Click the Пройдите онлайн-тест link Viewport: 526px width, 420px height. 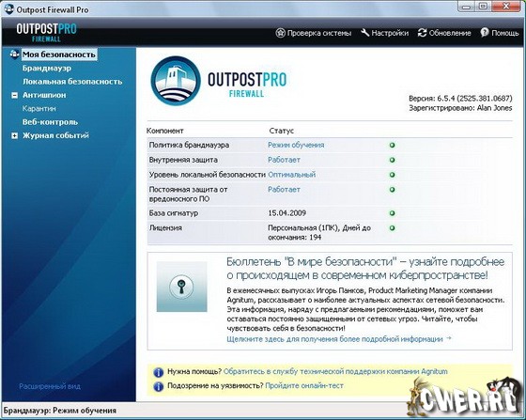[304, 386]
